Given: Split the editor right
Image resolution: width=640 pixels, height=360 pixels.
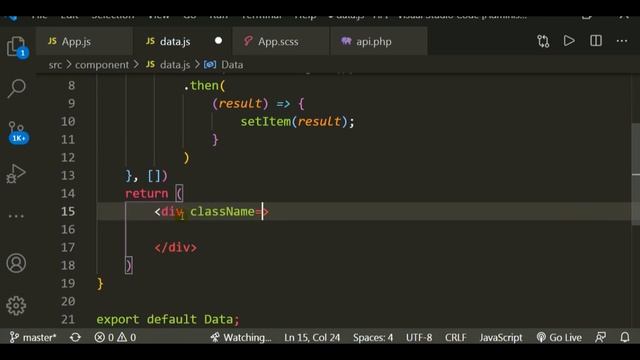Looking at the screenshot, I should [596, 41].
